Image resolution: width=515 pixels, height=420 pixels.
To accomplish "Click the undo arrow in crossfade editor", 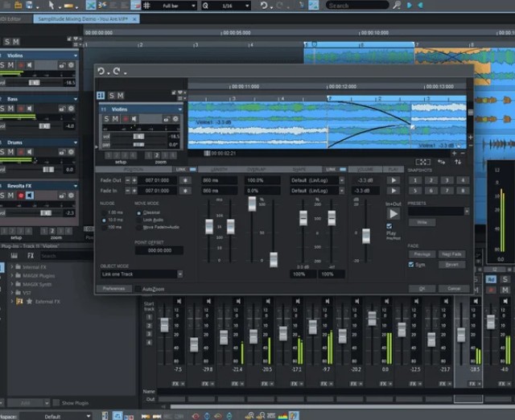I will [101, 72].
